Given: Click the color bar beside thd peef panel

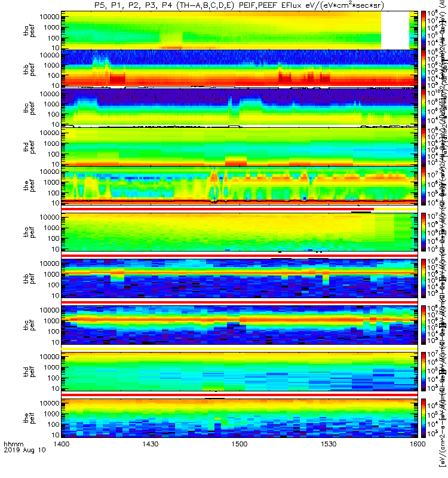Looking at the screenshot, I should [x=424, y=146].
